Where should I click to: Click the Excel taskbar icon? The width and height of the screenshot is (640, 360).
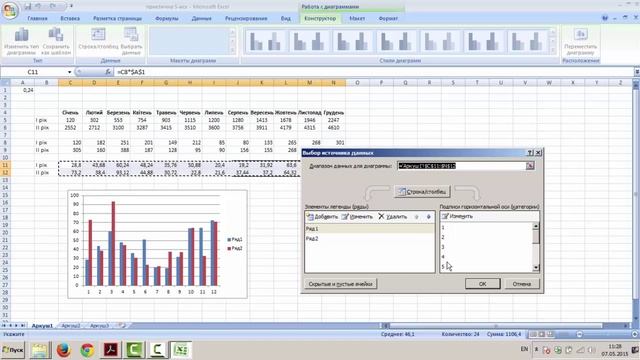[x=180, y=350]
